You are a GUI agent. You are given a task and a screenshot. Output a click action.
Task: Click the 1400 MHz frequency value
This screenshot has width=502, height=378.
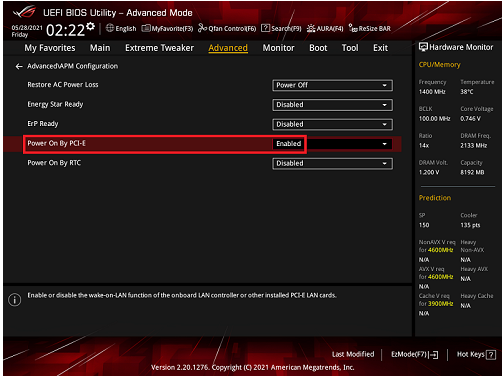click(x=432, y=92)
